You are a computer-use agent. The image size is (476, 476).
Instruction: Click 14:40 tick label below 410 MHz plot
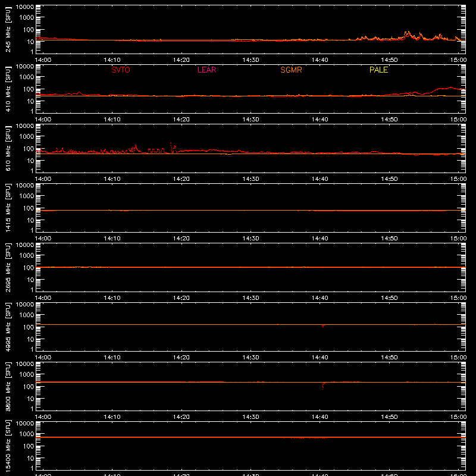[x=320, y=120]
